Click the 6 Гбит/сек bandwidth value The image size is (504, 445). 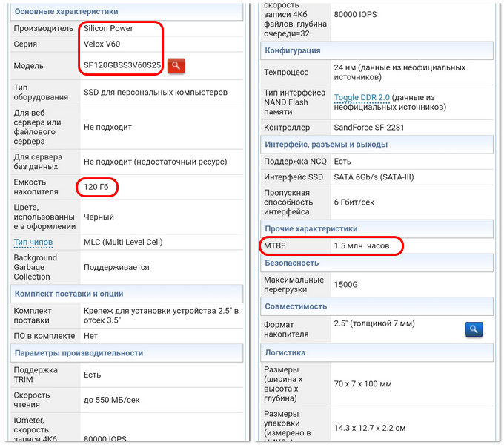[x=354, y=202]
